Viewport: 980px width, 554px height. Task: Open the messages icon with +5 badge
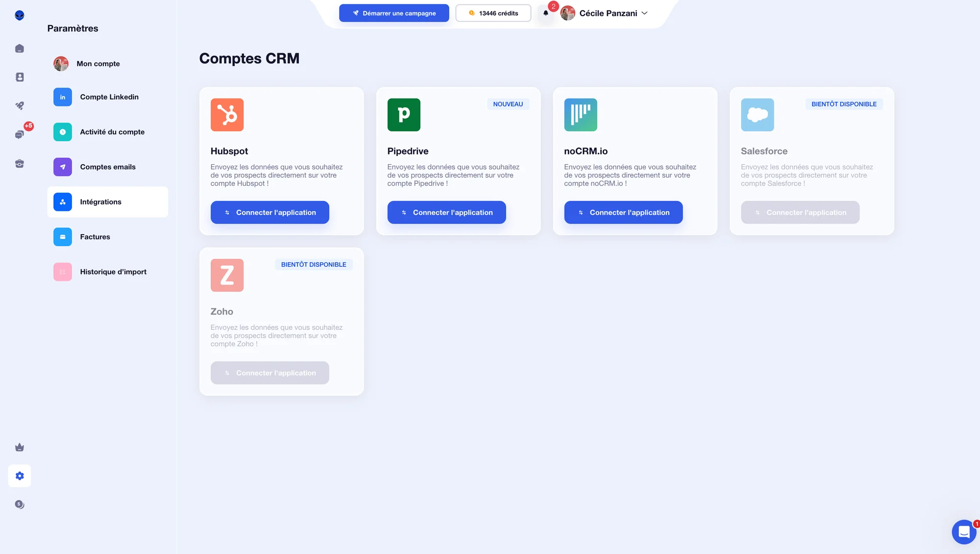coord(19,134)
